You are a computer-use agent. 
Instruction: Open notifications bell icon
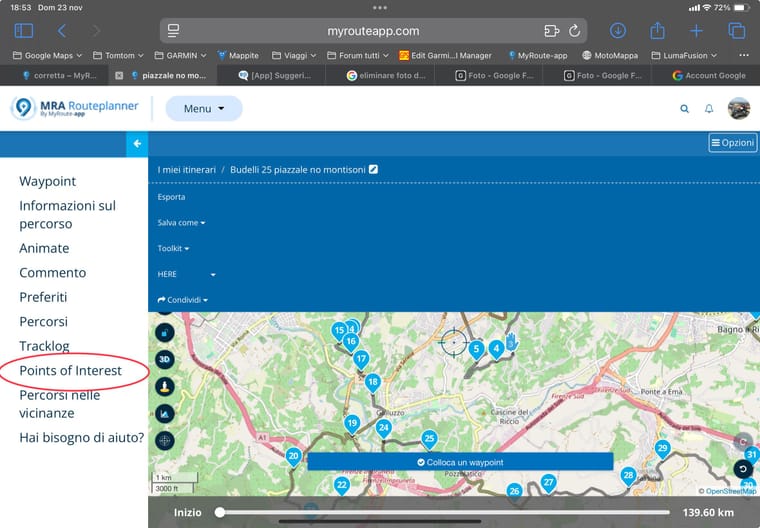tap(709, 109)
